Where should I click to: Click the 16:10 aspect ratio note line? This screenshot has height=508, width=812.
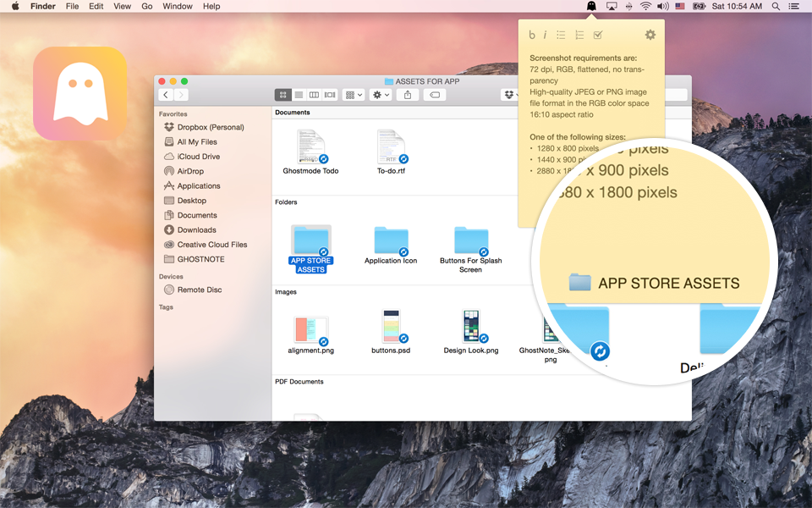point(562,114)
